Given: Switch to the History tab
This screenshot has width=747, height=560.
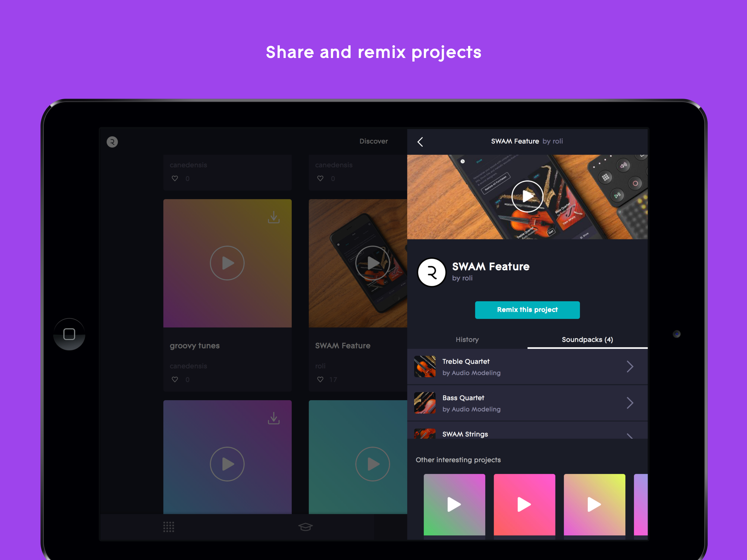Looking at the screenshot, I should pyautogui.click(x=467, y=339).
